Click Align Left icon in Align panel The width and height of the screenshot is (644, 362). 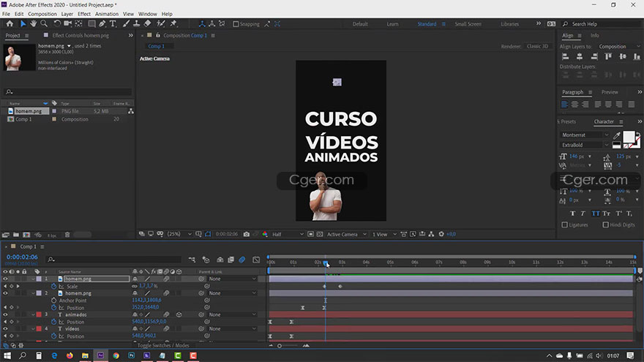click(x=565, y=56)
